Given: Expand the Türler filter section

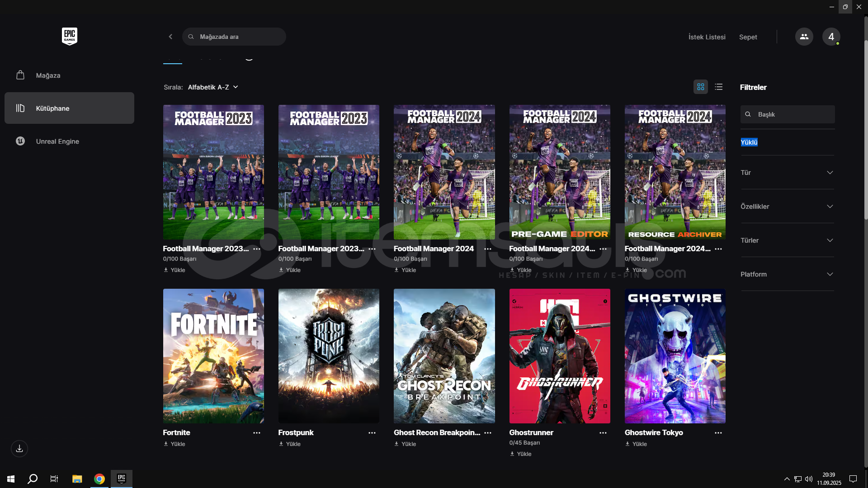Looking at the screenshot, I should 787,240.
